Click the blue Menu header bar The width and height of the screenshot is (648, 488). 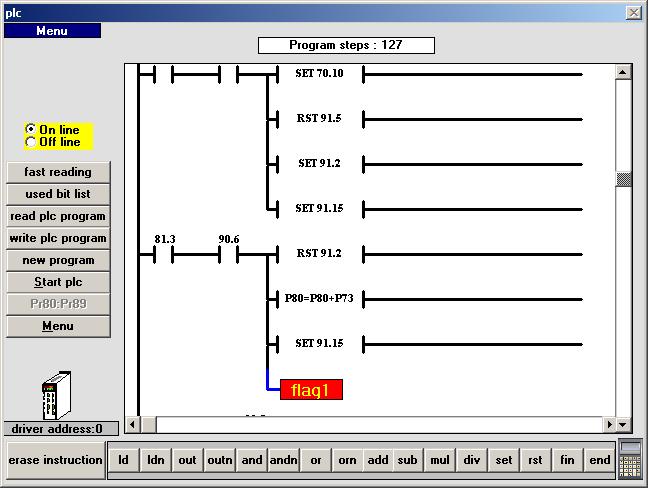tap(52, 31)
